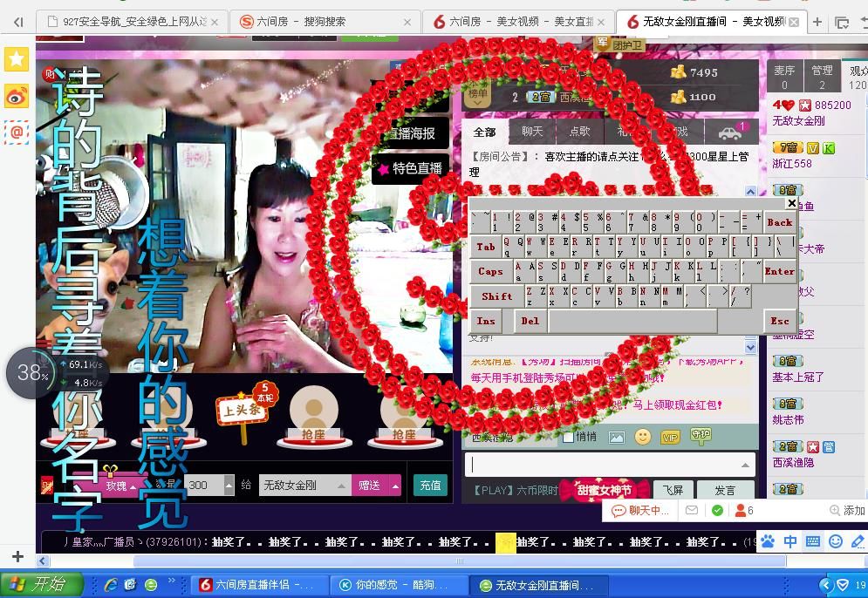Open the 玫瑰 gift selection dropdown
The height and width of the screenshot is (598, 868).
pyautogui.click(x=120, y=486)
